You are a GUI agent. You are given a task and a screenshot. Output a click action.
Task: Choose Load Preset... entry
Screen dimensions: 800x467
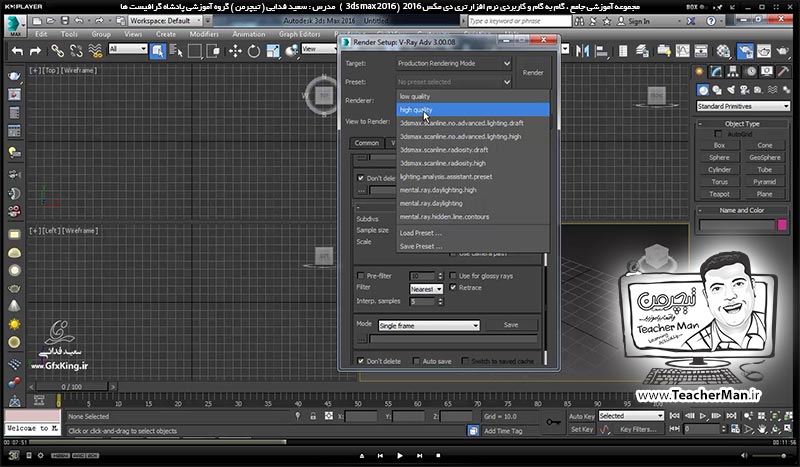[x=472, y=233]
